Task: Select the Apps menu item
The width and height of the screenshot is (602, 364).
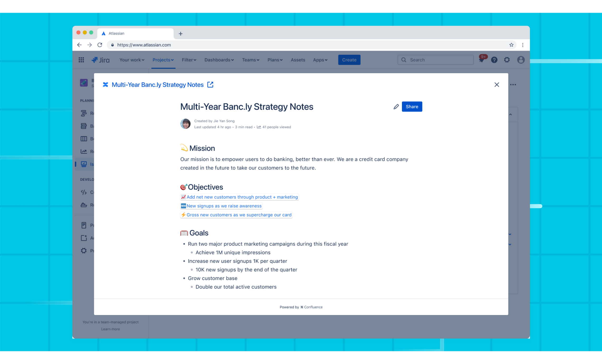Action: [320, 60]
